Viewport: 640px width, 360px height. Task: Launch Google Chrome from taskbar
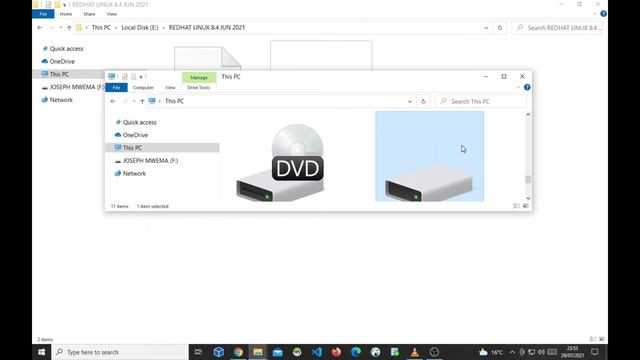pos(238,352)
